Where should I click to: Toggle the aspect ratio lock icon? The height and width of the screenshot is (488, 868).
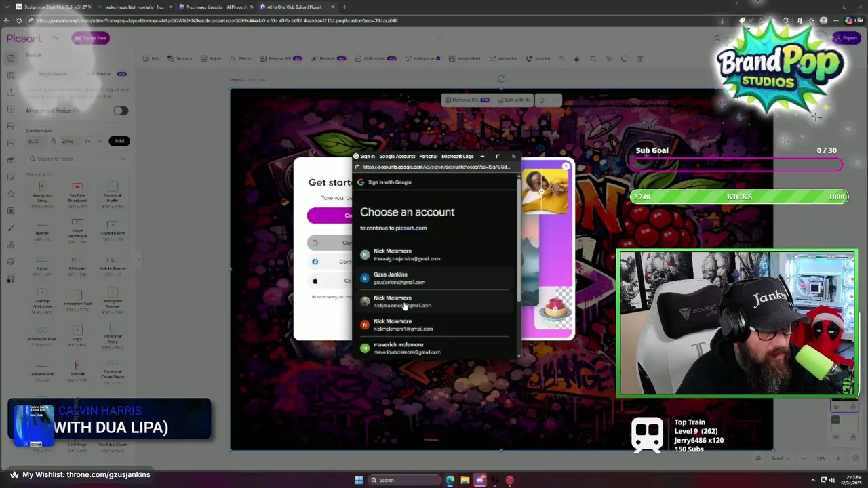point(53,141)
